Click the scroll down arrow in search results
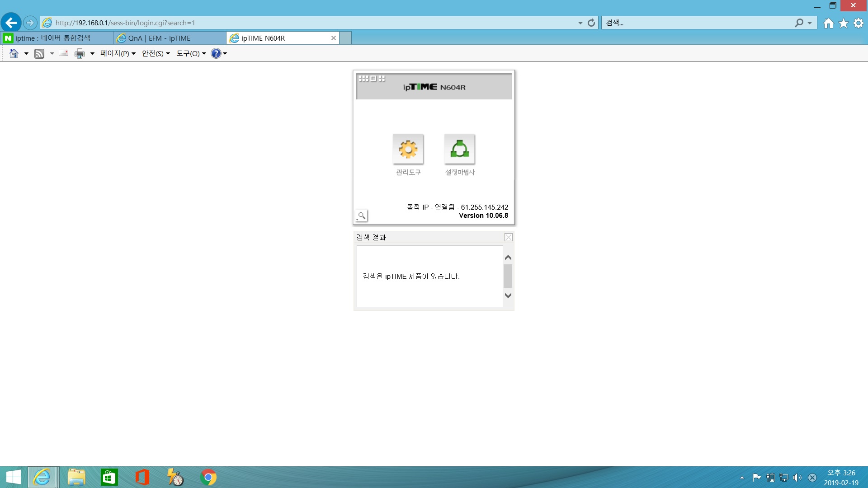868x488 pixels. point(508,296)
